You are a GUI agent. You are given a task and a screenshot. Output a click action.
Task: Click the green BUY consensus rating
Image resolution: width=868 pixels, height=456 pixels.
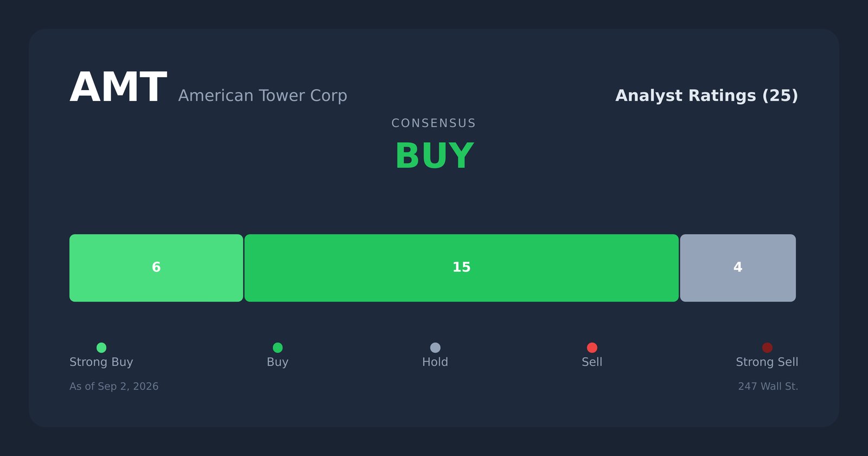point(434,156)
